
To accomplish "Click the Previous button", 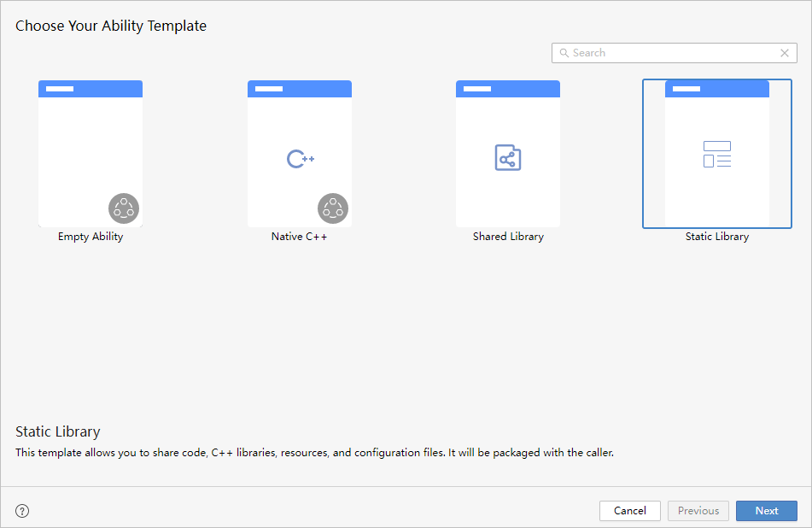I will point(698,511).
